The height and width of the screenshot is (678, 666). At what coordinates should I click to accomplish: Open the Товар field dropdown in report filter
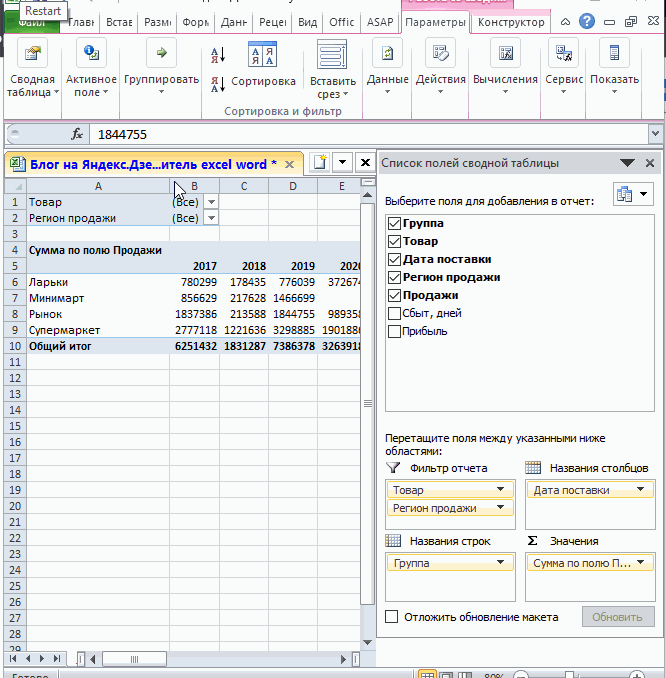(x=500, y=489)
